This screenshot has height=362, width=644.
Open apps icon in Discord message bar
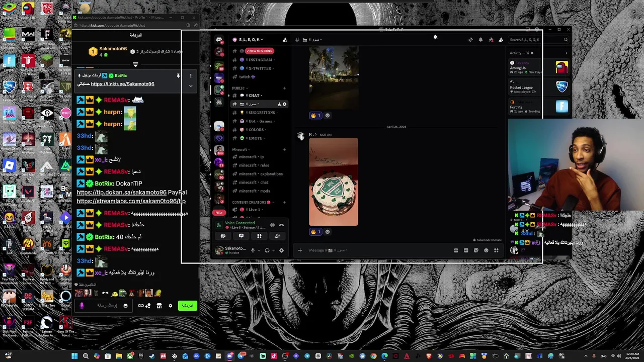[x=496, y=250]
